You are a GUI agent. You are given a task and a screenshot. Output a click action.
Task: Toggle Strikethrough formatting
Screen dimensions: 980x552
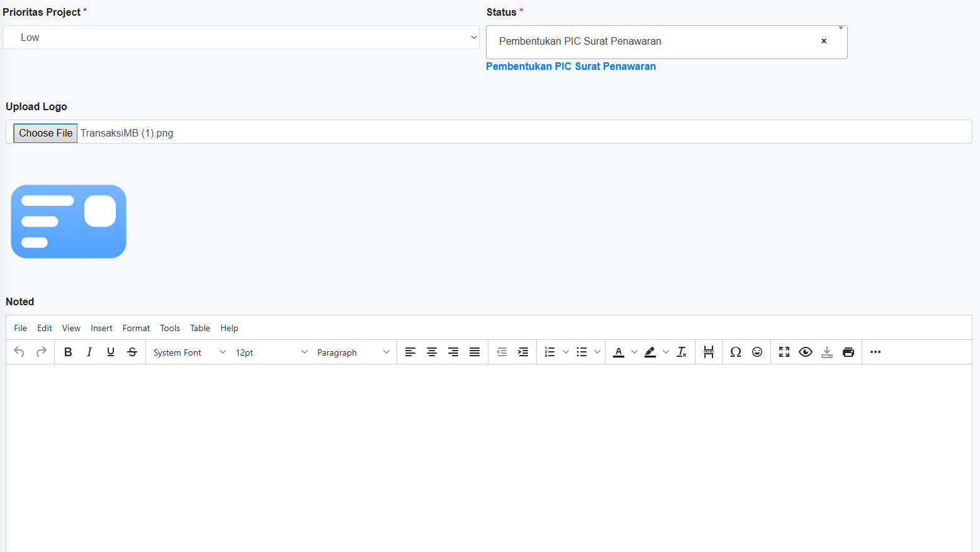(x=132, y=352)
